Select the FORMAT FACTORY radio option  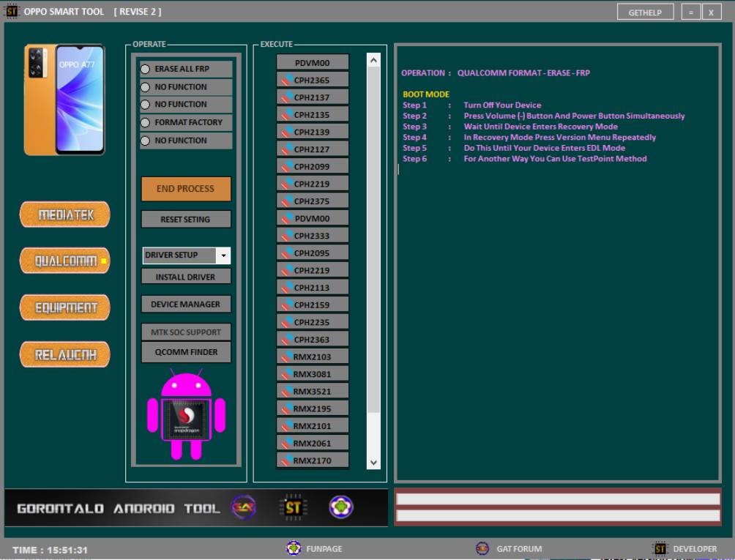[x=146, y=123]
